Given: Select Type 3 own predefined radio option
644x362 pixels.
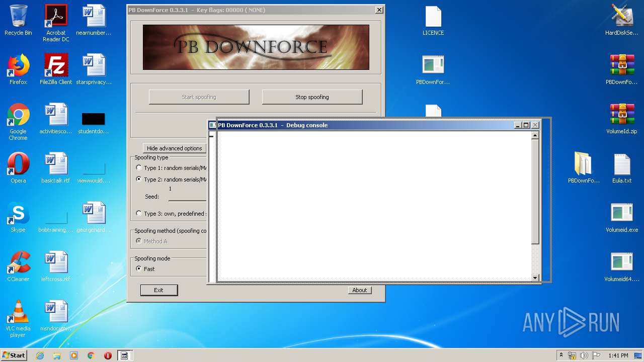Looking at the screenshot, I should [139, 214].
